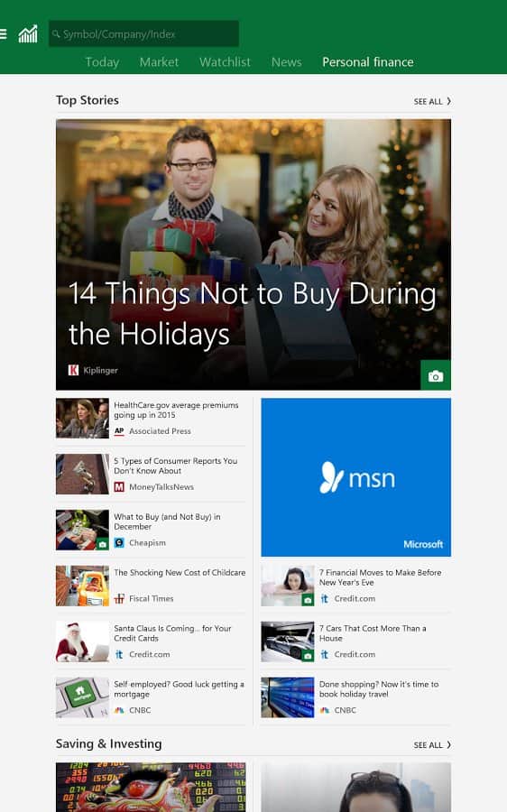Open the Watchlist tab
507x812 pixels.
[225, 62]
